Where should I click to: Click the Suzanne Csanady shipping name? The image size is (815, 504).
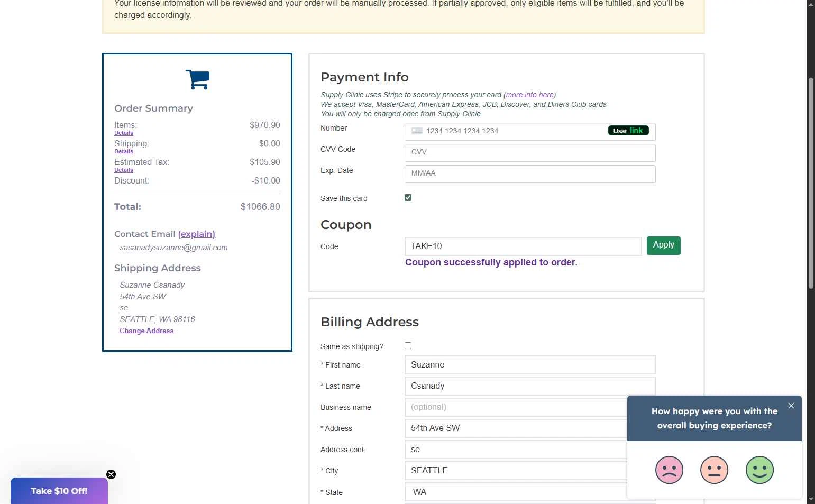point(152,285)
